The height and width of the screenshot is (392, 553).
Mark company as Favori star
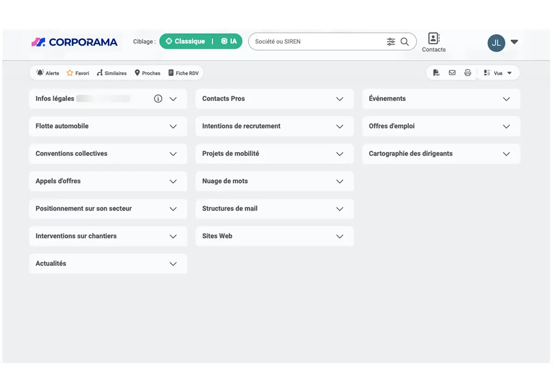tap(78, 73)
